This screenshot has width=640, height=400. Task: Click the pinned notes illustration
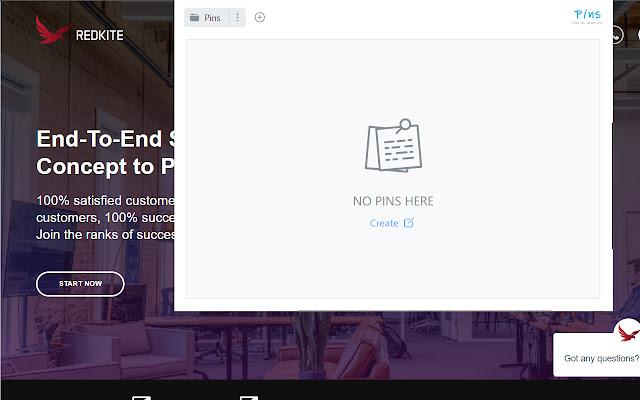(393, 145)
